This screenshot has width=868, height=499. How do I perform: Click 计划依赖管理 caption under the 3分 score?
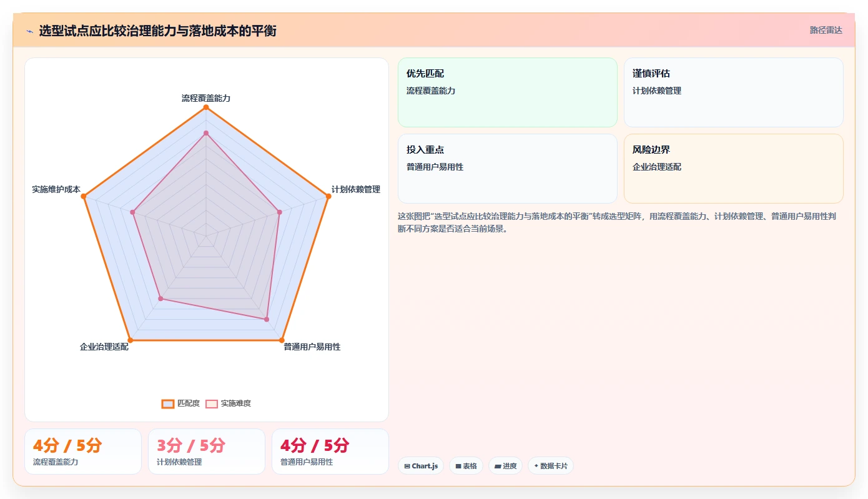pos(179,462)
